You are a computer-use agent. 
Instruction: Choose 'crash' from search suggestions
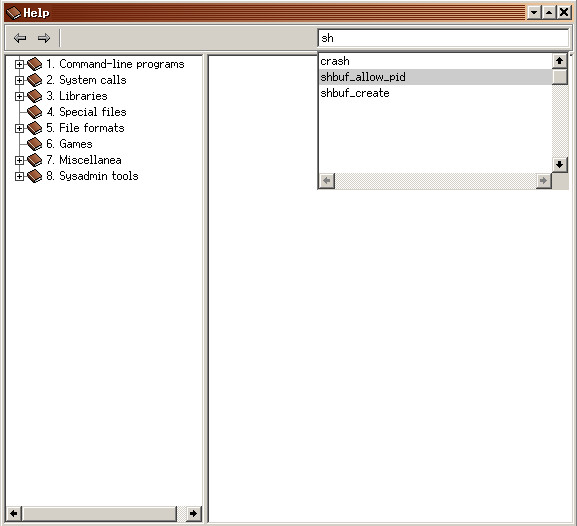435,61
